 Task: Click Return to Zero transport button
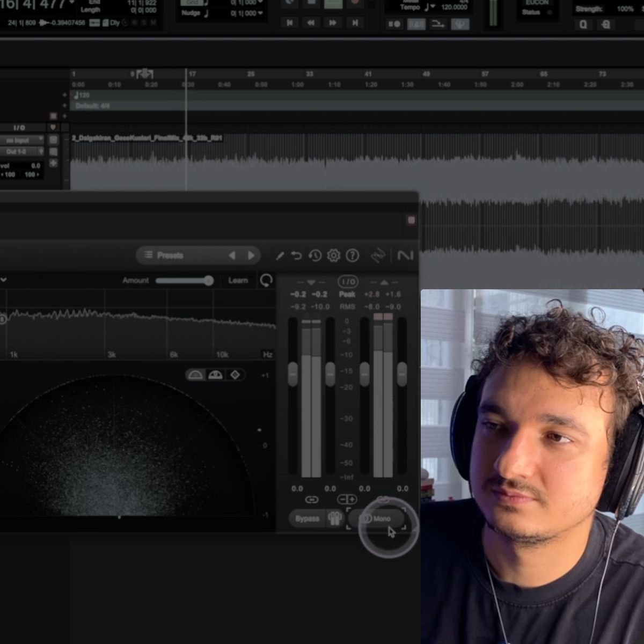[290, 23]
